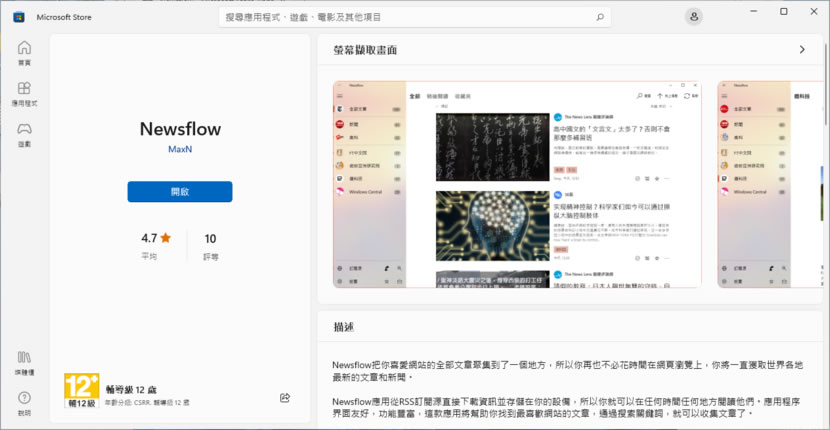Screen dimensions: 830x430
Task: Go to the Microsoft Store Home page
Action: [x=24, y=53]
